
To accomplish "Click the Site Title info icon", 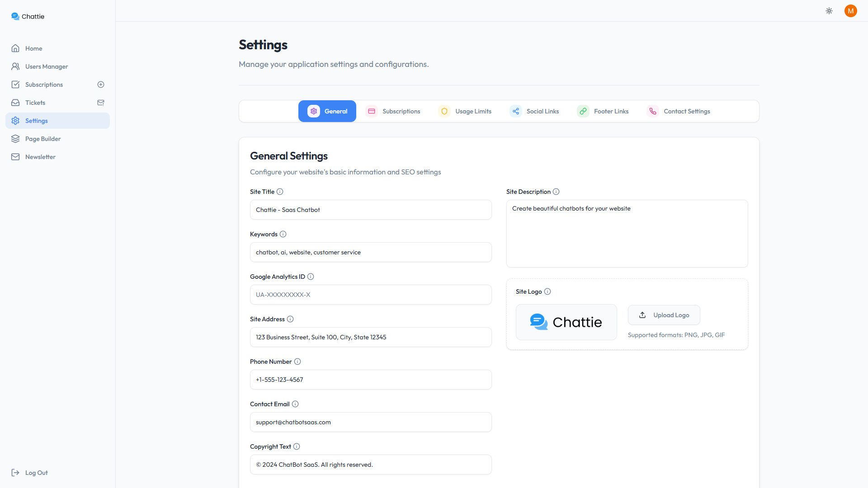I will (280, 192).
